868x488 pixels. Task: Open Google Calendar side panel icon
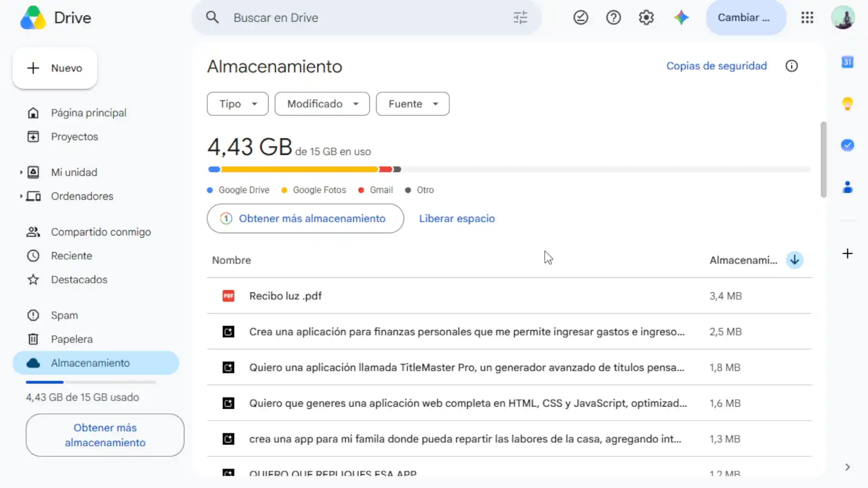pyautogui.click(x=847, y=62)
